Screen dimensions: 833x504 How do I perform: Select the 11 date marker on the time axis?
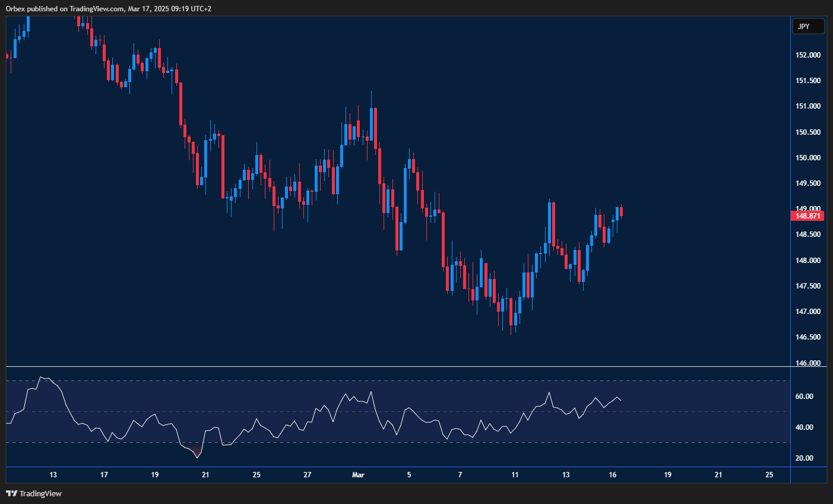(x=515, y=475)
